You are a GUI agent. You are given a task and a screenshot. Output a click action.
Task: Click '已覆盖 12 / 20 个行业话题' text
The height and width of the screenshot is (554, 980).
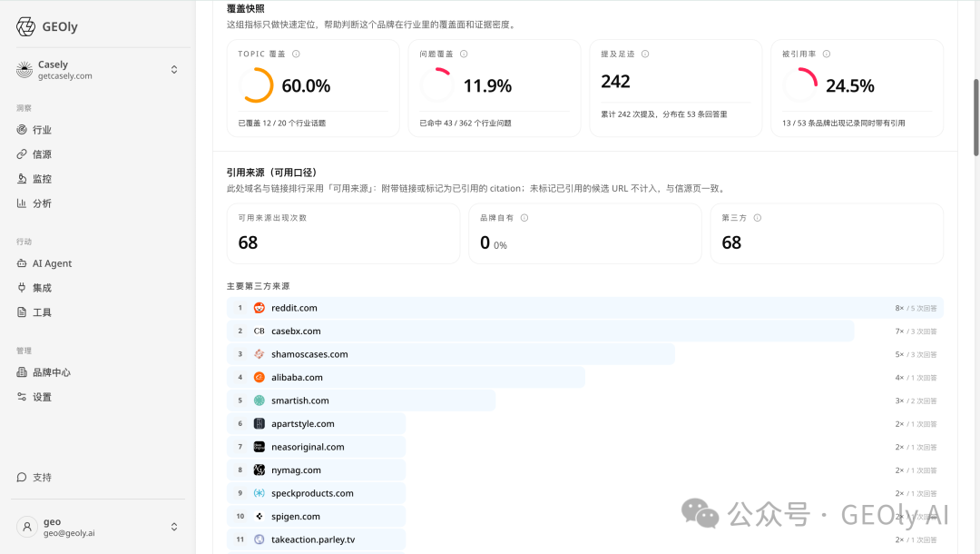coord(282,124)
